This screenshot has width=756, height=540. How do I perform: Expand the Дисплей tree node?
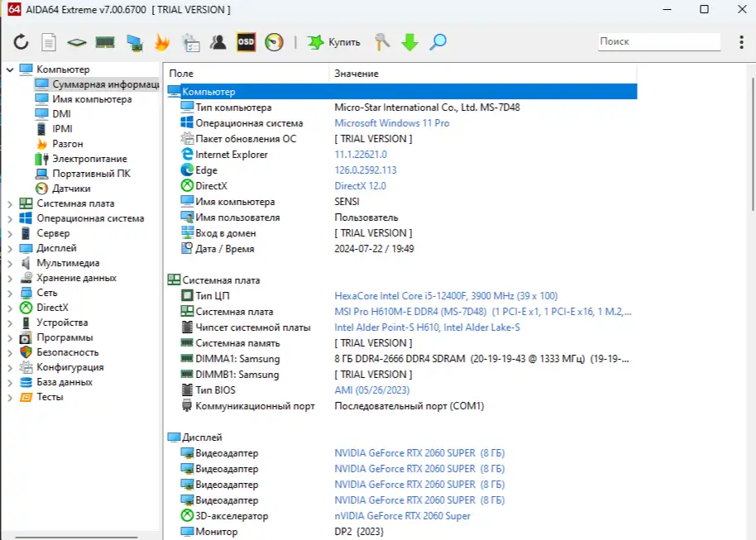pos(10,248)
